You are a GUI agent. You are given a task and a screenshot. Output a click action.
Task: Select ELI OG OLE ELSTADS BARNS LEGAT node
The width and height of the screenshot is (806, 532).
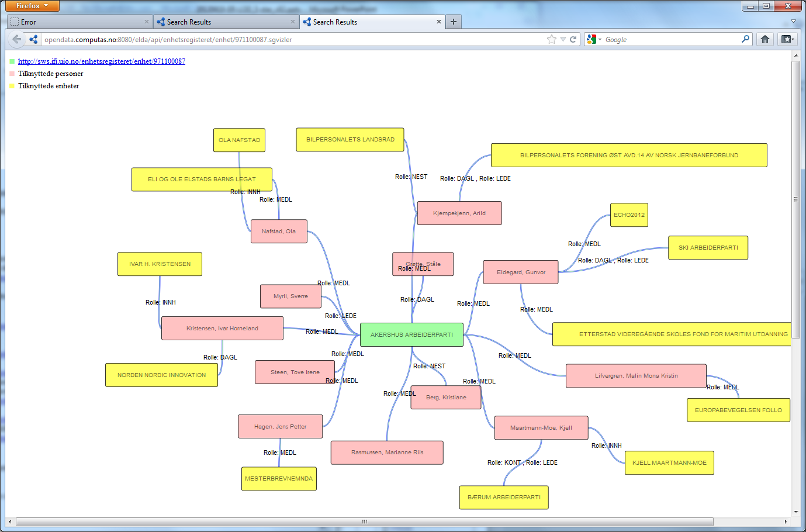tap(202, 179)
